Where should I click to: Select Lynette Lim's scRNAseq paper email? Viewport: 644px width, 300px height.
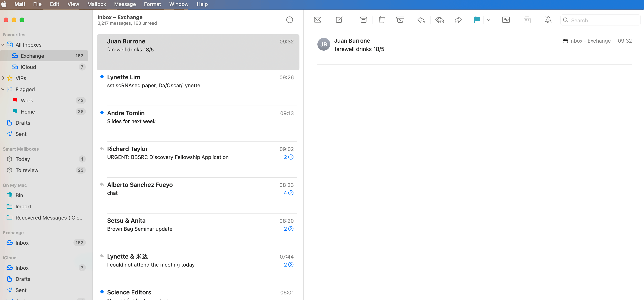tap(198, 88)
